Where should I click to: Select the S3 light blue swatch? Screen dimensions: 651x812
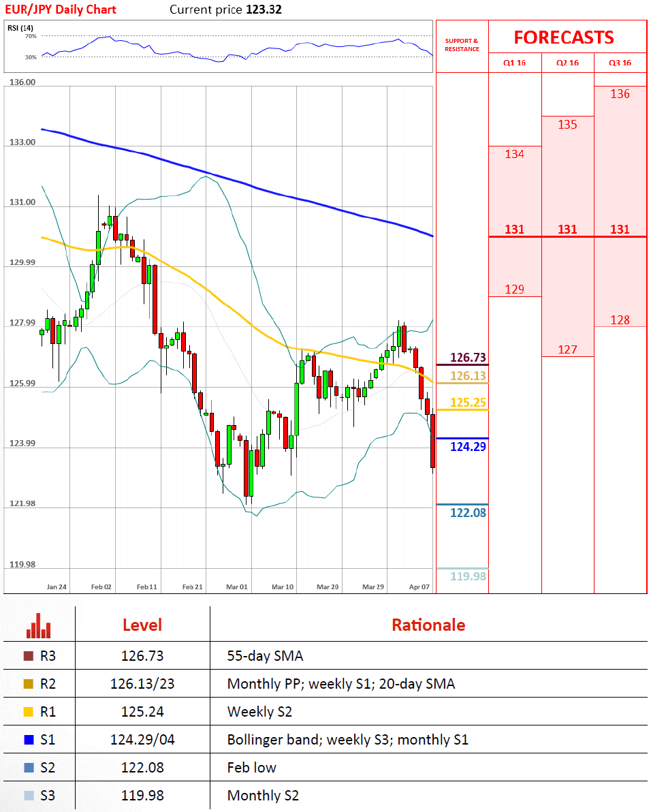tap(29, 796)
